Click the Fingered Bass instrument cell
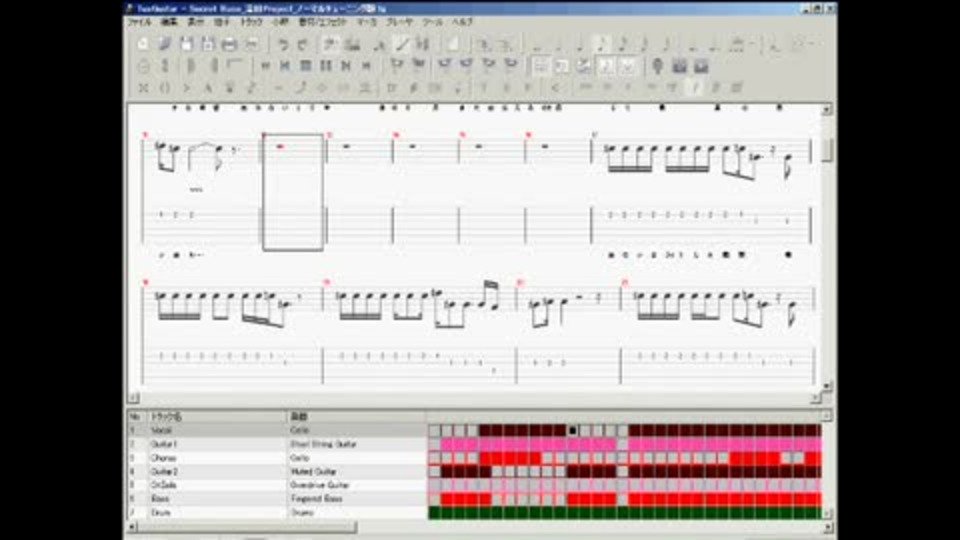 [356, 499]
